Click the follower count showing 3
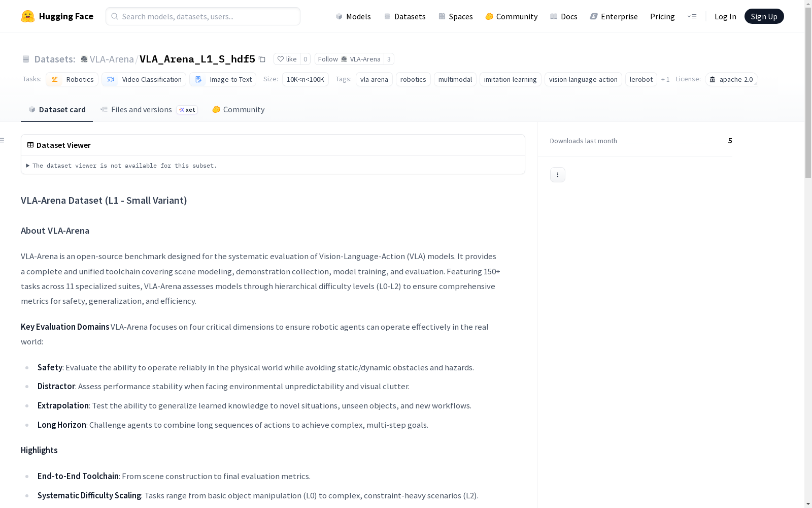 tap(389, 59)
